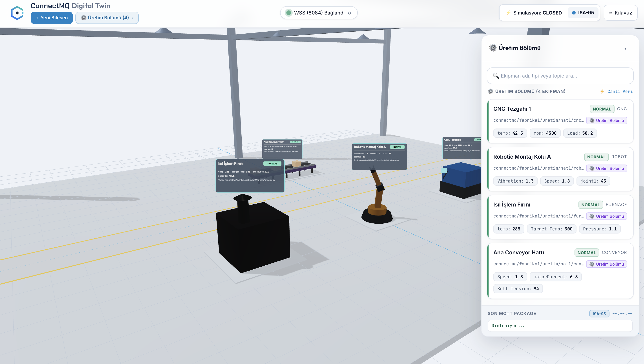The width and height of the screenshot is (644, 364).
Task: Click the Vibration: 1.3 value chip
Action: pyautogui.click(x=515, y=181)
